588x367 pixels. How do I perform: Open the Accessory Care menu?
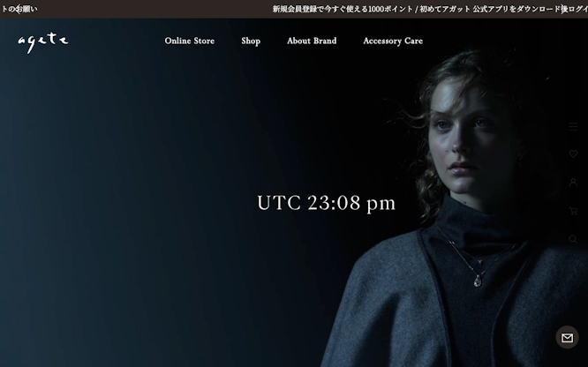point(393,41)
